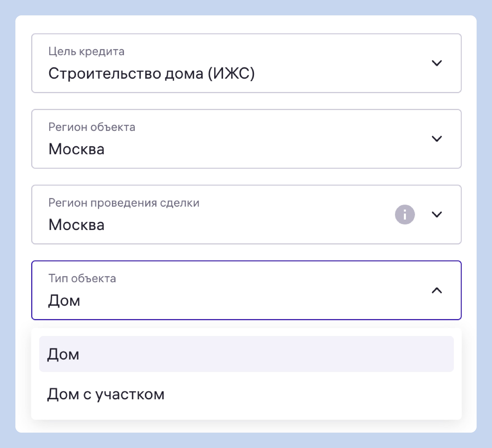Collapse Тип объекта using the up chevron
492x448 pixels.
[x=437, y=290]
